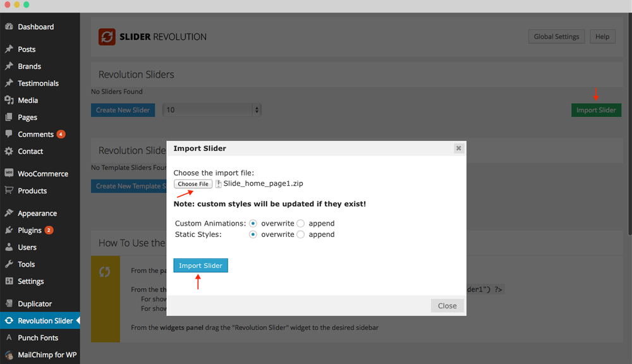Open the Duplicator menu item
The height and width of the screenshot is (364, 632).
[x=35, y=304]
